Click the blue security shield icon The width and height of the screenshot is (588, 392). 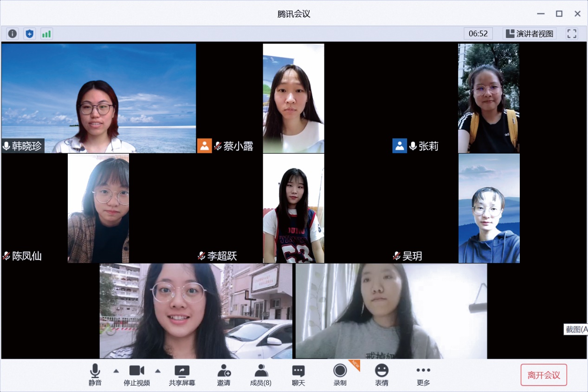(30, 33)
